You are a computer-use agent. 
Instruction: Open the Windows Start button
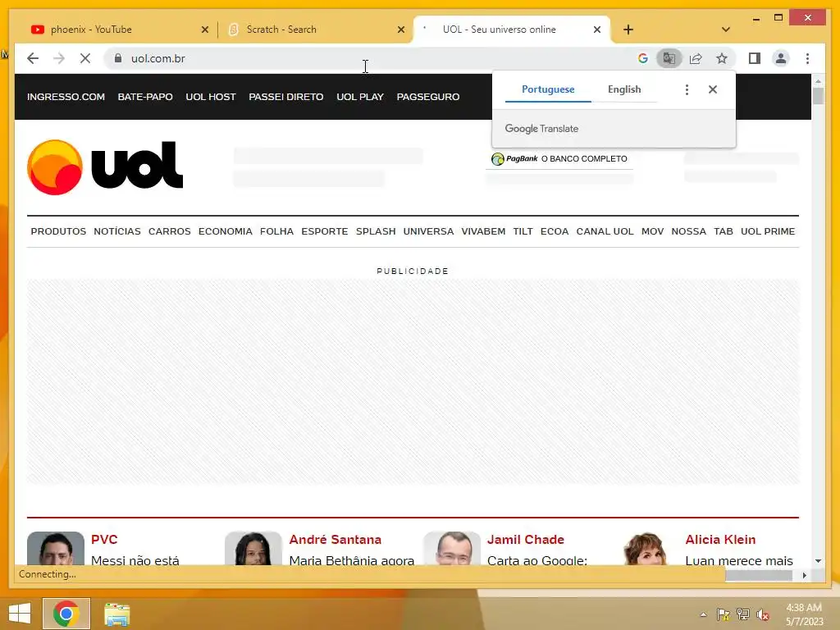click(x=20, y=614)
